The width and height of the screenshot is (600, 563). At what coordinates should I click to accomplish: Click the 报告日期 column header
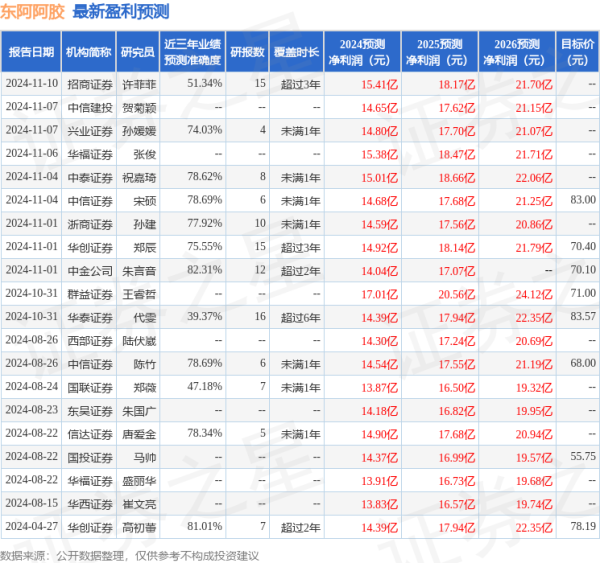(x=31, y=52)
